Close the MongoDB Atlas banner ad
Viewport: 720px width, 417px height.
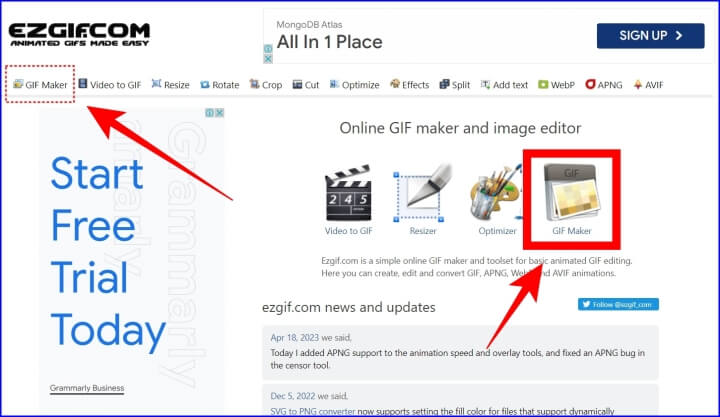pos(268,59)
